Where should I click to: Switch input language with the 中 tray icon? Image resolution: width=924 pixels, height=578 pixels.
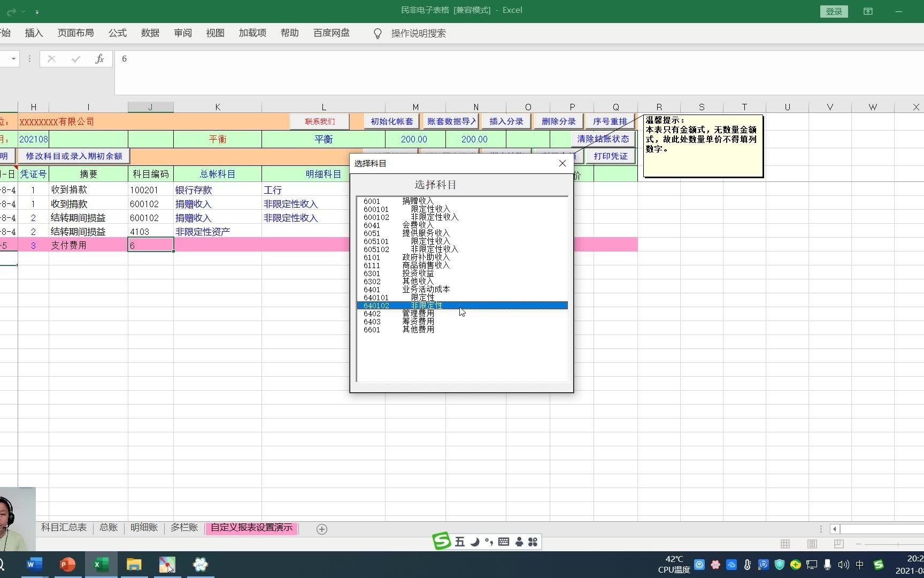click(x=860, y=565)
